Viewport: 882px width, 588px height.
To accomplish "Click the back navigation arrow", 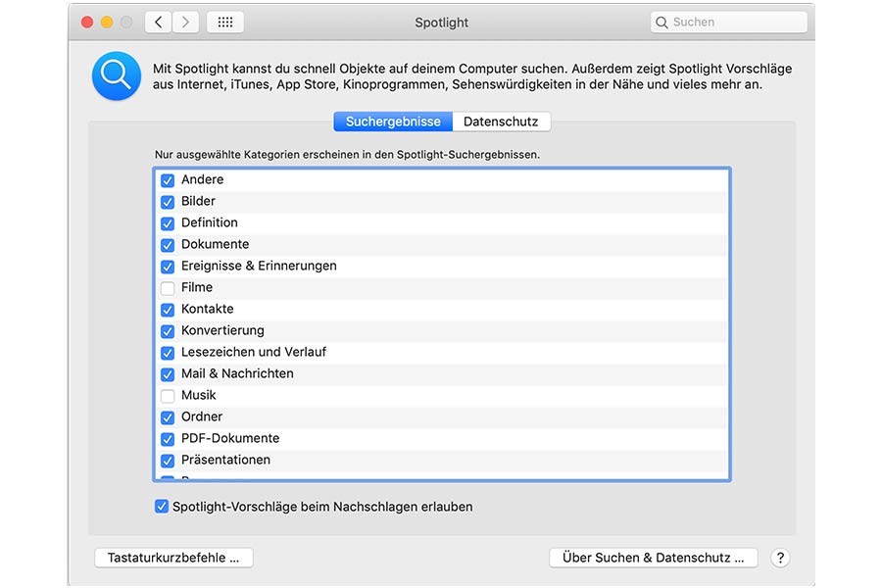I will (158, 22).
